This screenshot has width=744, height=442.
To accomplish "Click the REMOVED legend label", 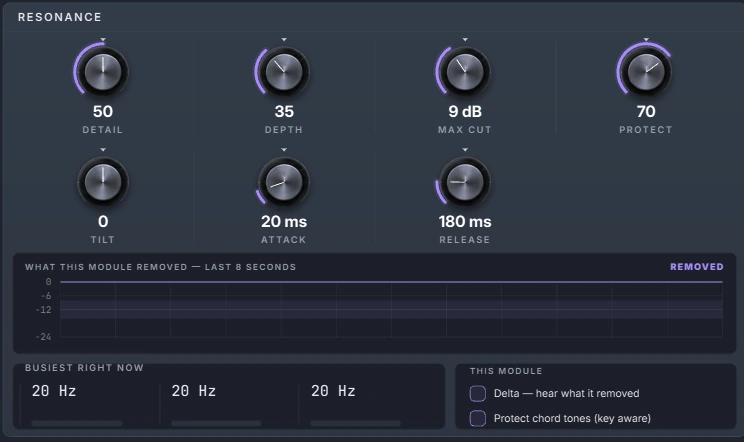I will 697,267.
